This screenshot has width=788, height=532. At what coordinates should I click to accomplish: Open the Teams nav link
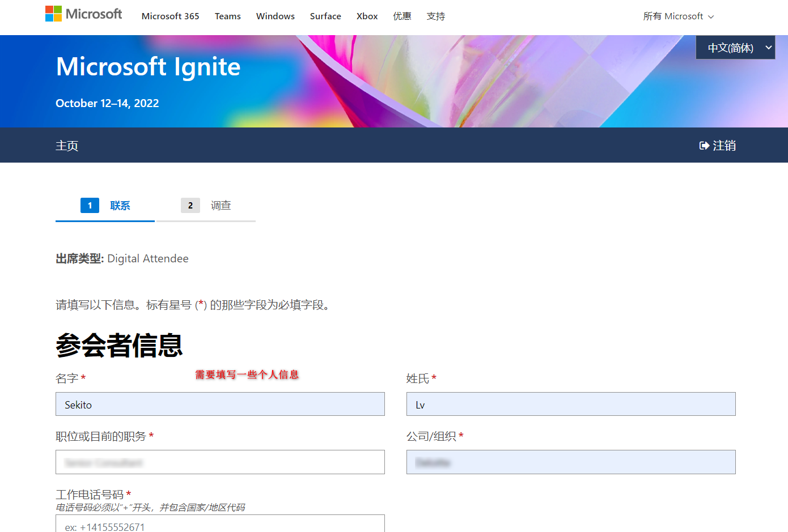click(x=227, y=16)
